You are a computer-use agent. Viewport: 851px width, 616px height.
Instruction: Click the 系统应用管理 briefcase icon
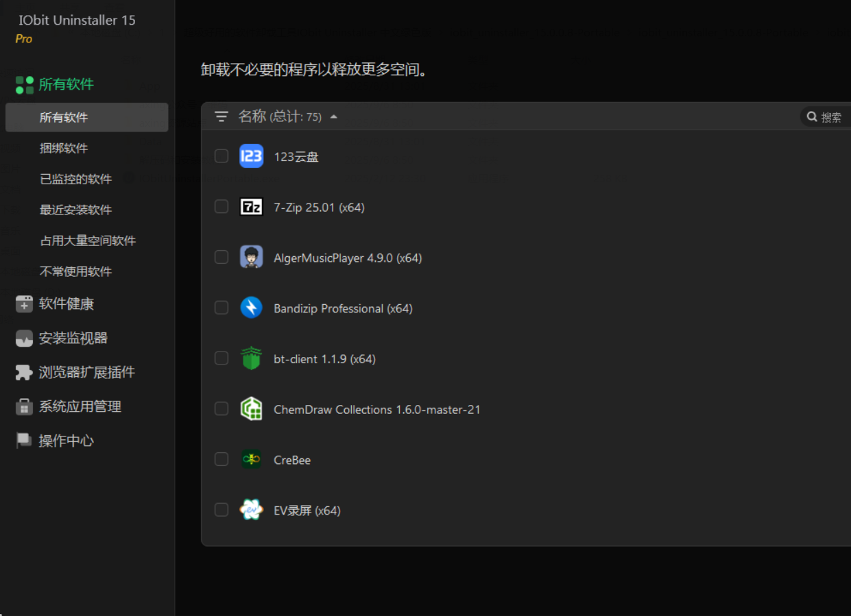point(24,407)
